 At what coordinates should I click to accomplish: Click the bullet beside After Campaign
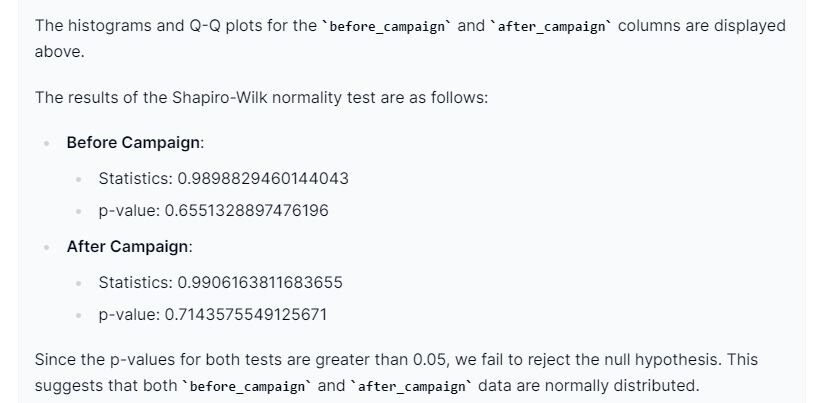tap(47, 247)
